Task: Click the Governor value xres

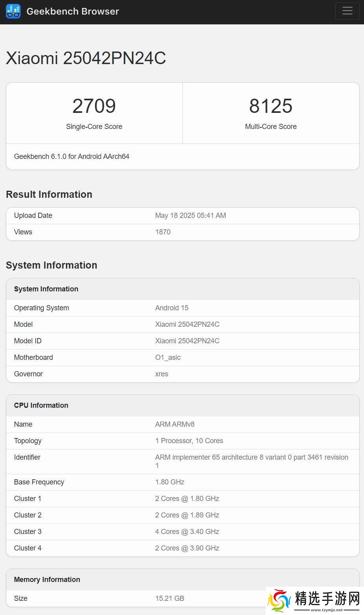Action: tap(162, 374)
